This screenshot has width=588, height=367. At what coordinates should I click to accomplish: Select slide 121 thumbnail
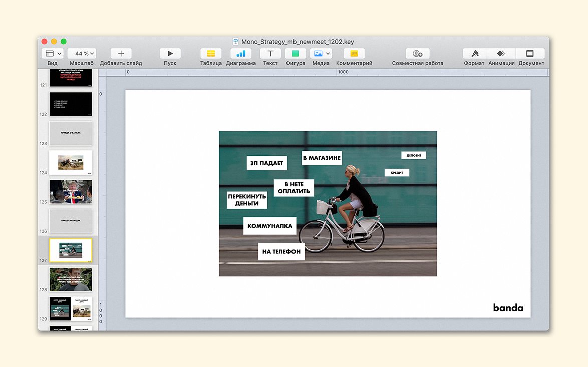(71, 77)
